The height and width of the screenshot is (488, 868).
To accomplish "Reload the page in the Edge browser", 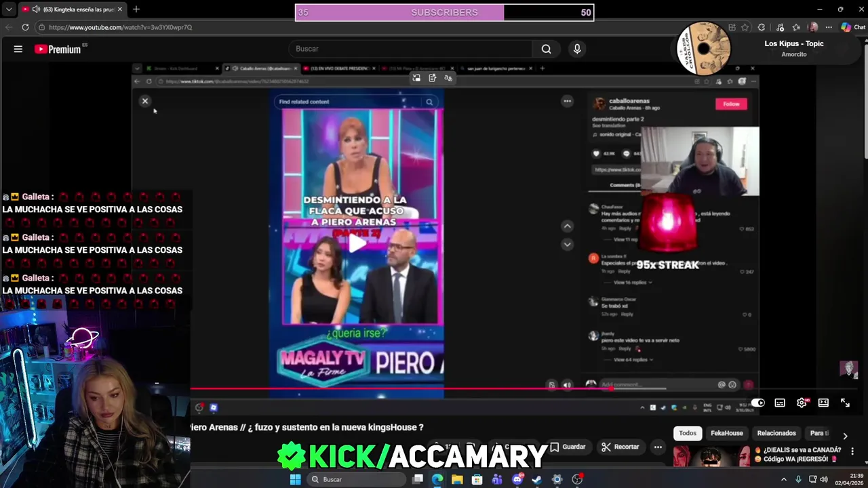I will 25,27.
